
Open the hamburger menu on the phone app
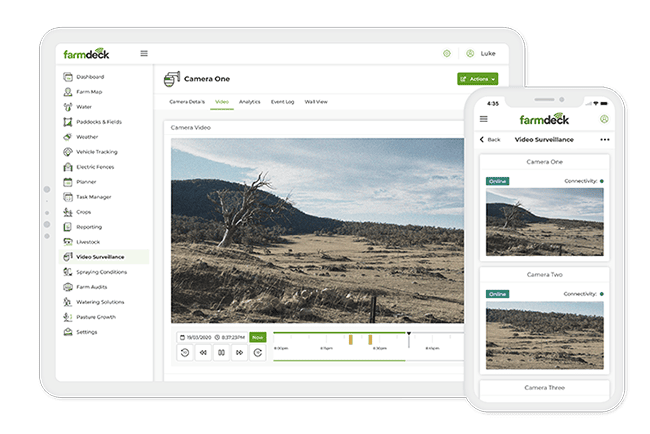[x=484, y=119]
